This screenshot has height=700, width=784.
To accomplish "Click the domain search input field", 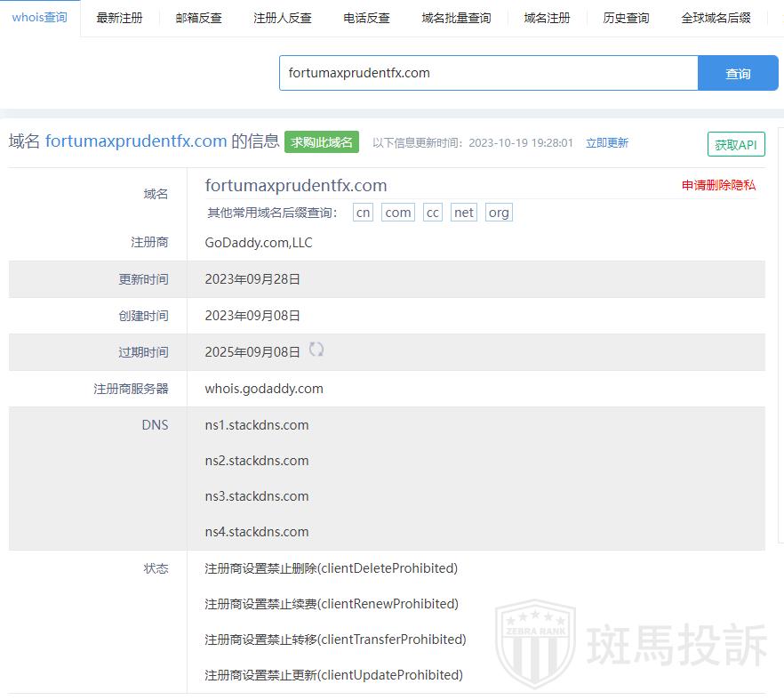I will (x=488, y=73).
